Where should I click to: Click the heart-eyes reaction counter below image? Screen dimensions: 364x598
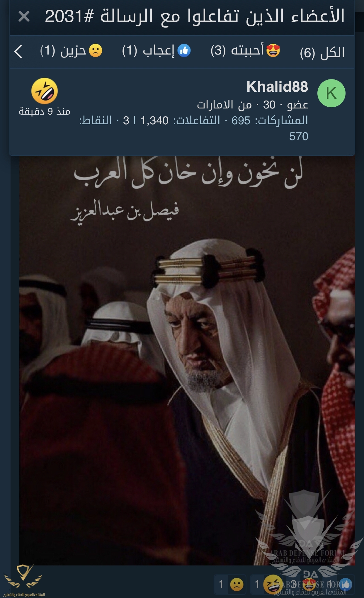302,584
